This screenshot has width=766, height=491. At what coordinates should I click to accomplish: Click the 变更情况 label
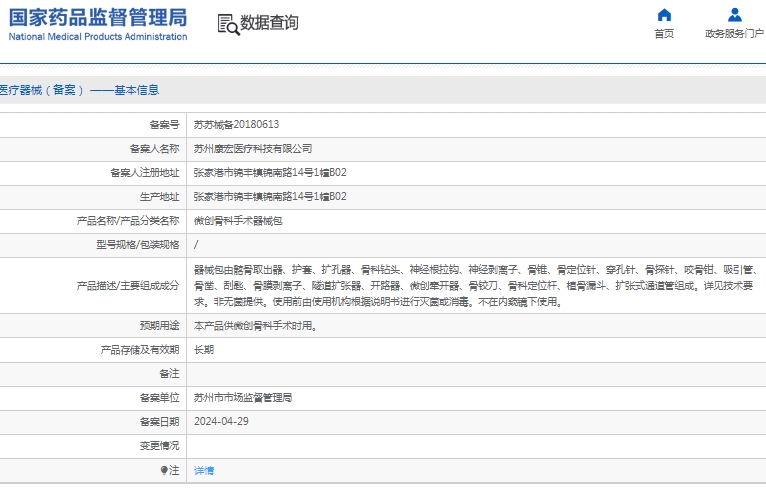(160, 446)
